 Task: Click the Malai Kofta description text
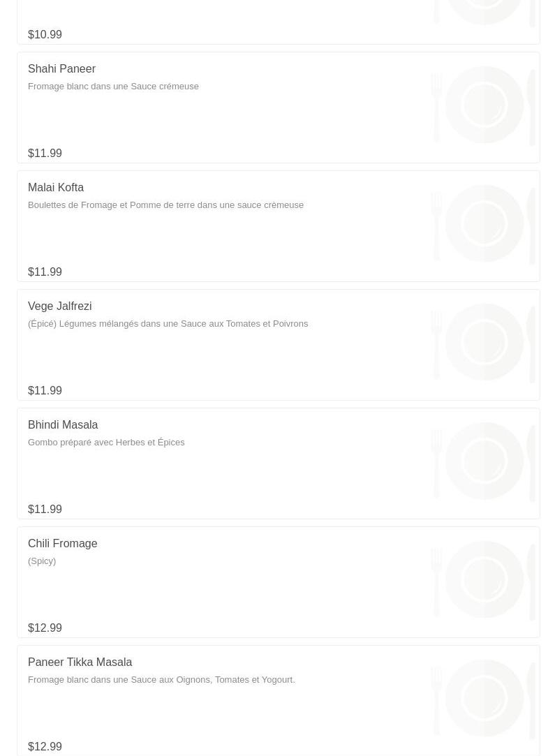(165, 205)
